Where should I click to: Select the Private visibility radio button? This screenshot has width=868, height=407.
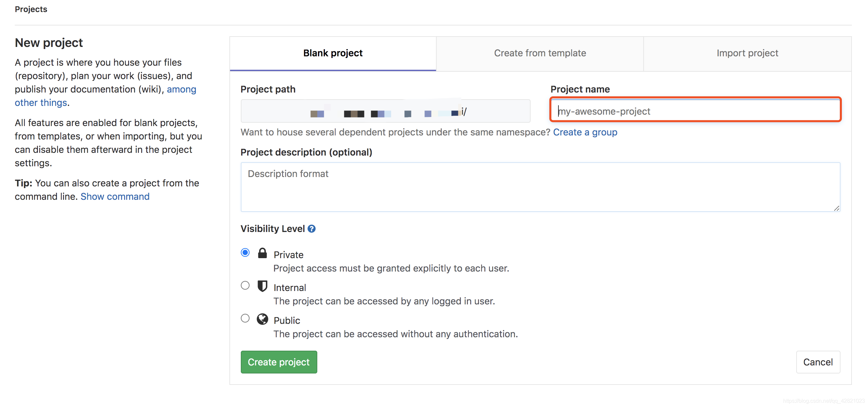[245, 253]
